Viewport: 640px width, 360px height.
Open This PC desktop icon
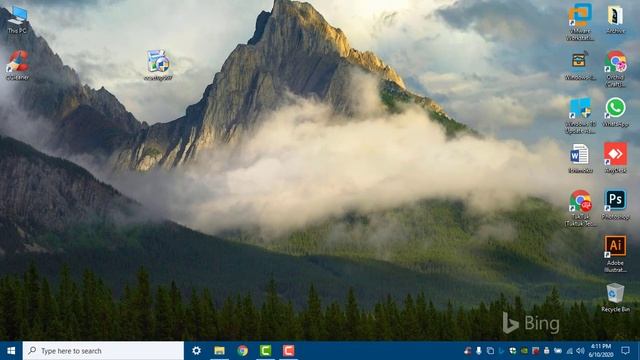click(x=17, y=20)
